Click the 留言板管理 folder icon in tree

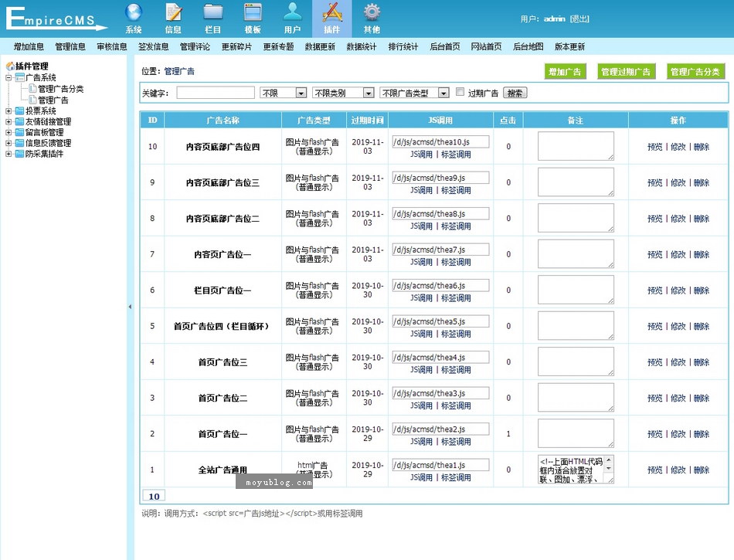pyautogui.click(x=19, y=132)
